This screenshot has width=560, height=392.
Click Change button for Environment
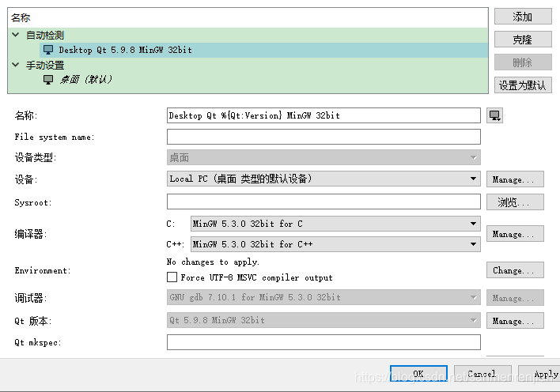[x=515, y=270]
